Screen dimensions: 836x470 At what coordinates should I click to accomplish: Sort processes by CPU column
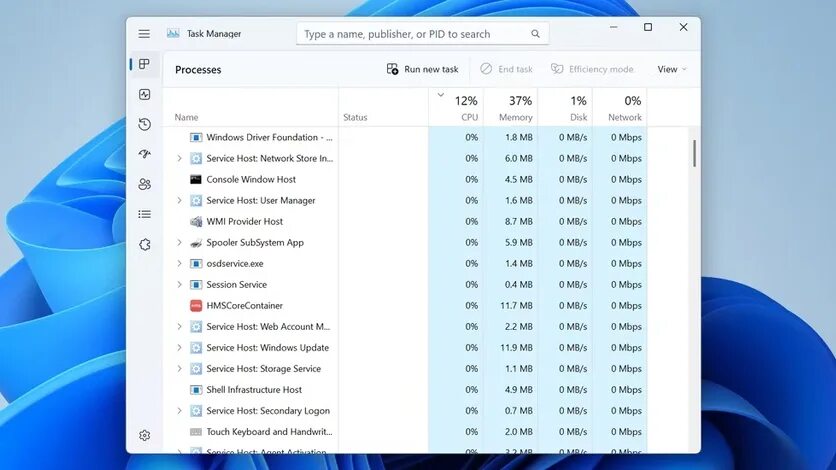456,107
